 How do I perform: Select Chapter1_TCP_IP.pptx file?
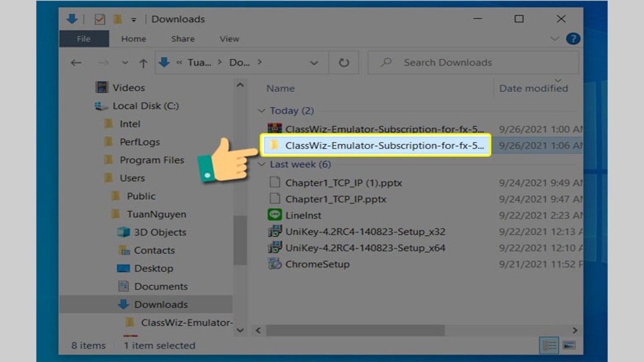pyautogui.click(x=335, y=199)
